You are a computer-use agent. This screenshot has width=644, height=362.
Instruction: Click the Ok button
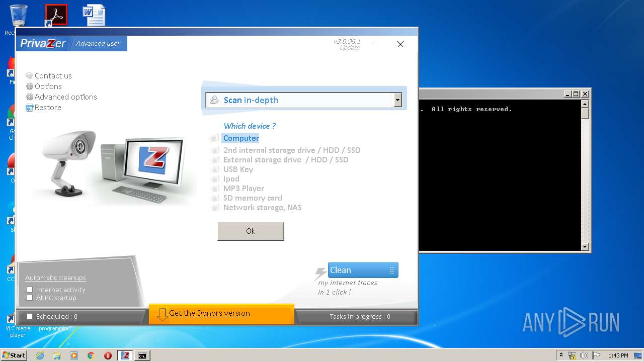[251, 231]
